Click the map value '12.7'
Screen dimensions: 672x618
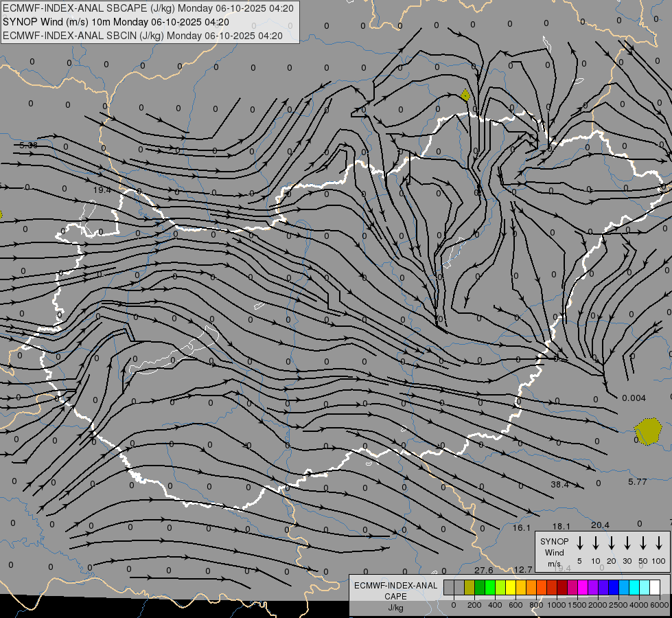coord(523,569)
